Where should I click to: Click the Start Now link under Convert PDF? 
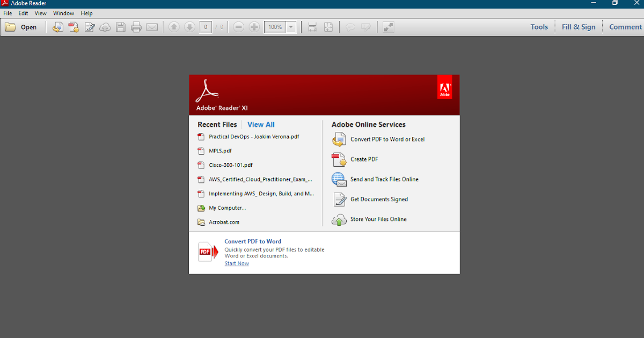click(x=236, y=263)
